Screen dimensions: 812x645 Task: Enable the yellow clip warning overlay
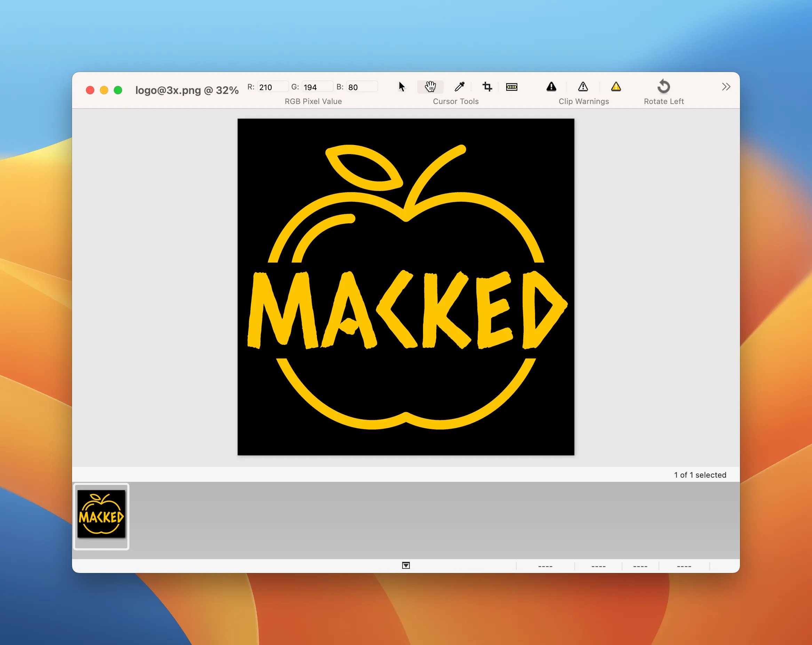click(x=616, y=87)
